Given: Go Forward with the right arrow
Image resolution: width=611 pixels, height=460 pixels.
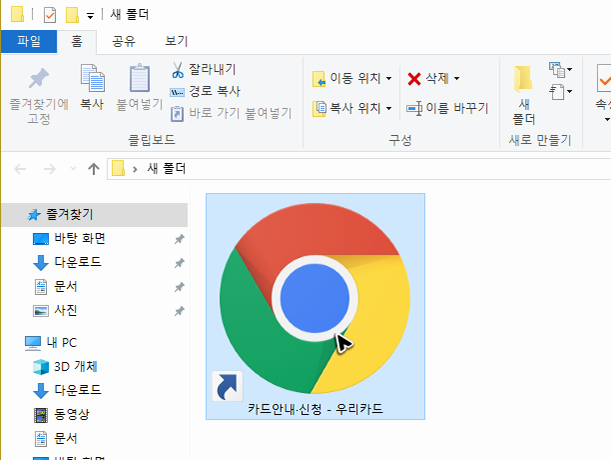Looking at the screenshot, I should click(49, 169).
